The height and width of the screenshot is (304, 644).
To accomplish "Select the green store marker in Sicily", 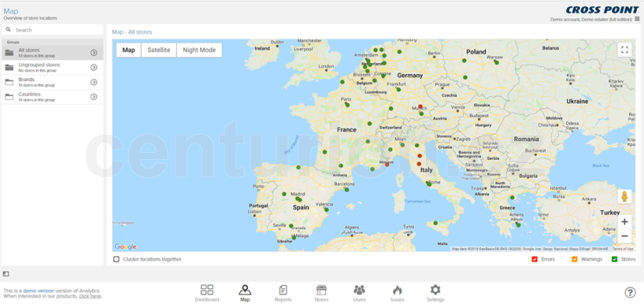I will [435, 223].
